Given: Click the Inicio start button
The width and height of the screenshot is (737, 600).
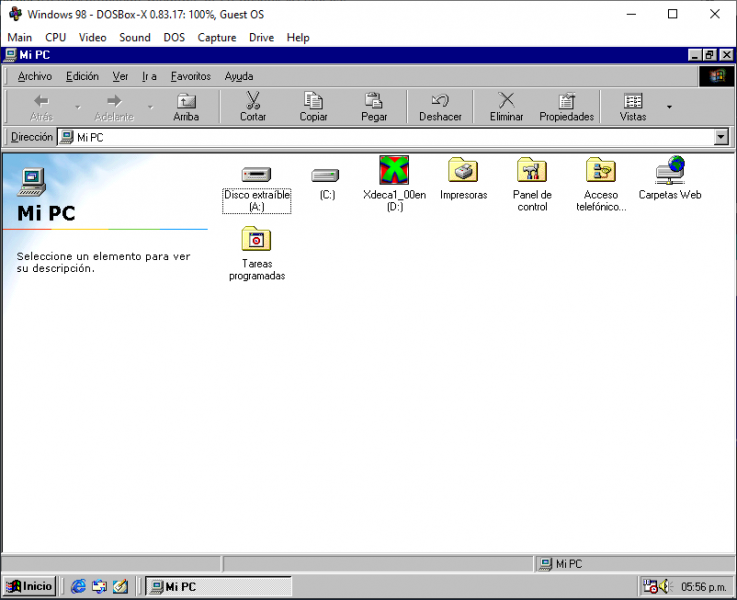Looking at the screenshot, I should point(29,586).
